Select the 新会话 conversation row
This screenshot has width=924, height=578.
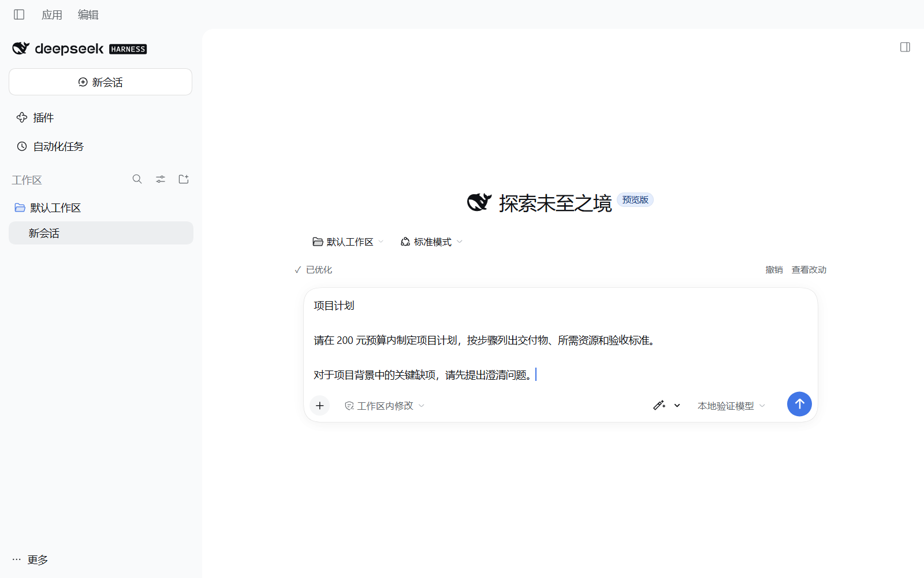point(101,233)
